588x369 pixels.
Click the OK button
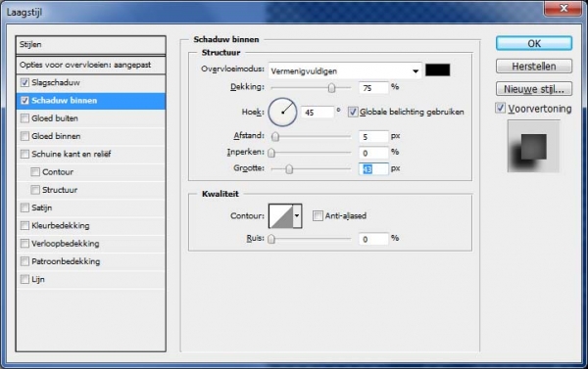tap(534, 43)
